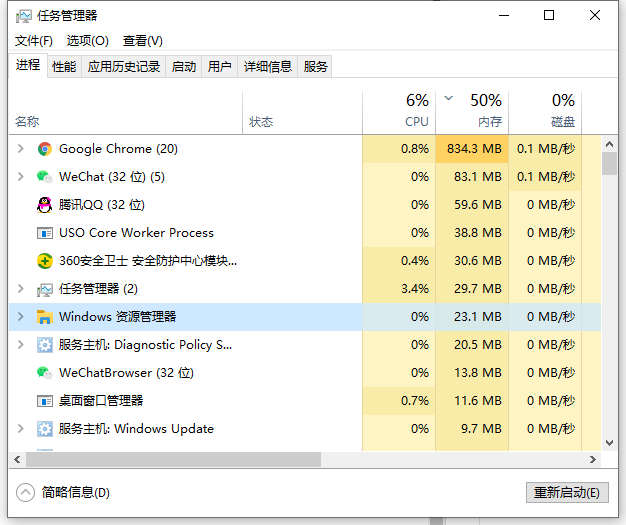The image size is (626, 525).
Task: Switch to the 详细信息 tab
Action: (x=267, y=67)
